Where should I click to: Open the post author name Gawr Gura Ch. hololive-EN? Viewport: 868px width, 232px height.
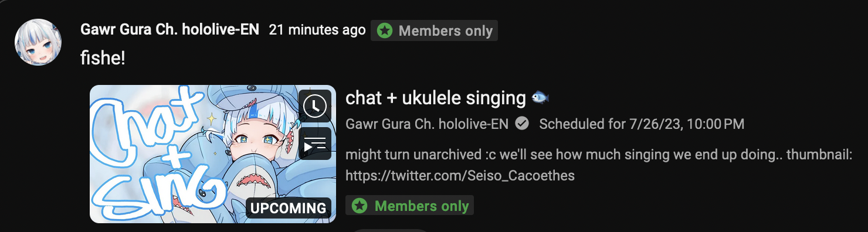pos(169,30)
